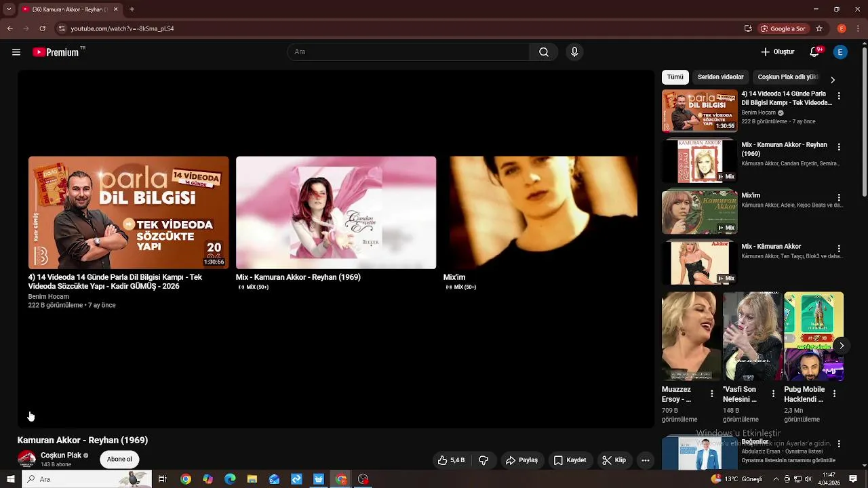Subscribe using the Abone ol button
This screenshot has height=488, width=868.
point(119,459)
